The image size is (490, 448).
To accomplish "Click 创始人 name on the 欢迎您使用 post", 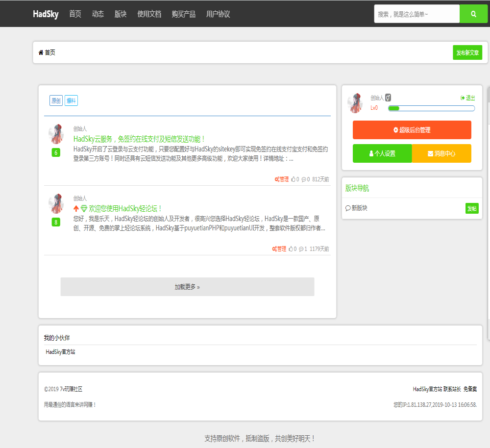I will (80, 199).
